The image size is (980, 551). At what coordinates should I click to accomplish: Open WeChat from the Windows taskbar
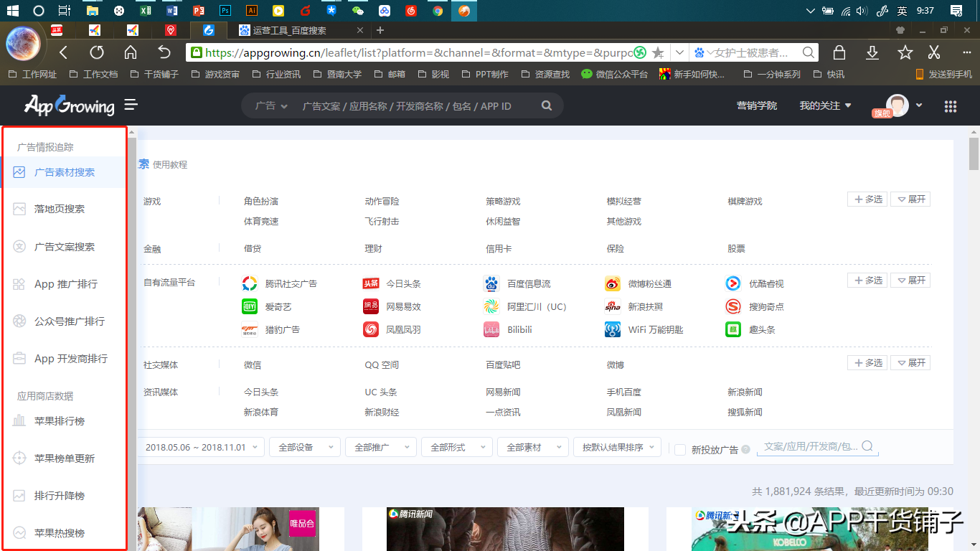click(x=357, y=11)
